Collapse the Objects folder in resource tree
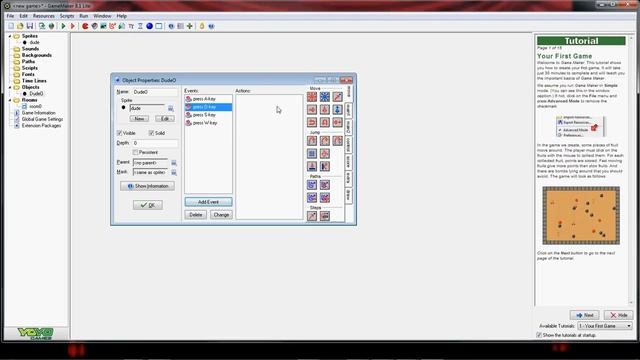The image size is (640, 360). pos(10,87)
